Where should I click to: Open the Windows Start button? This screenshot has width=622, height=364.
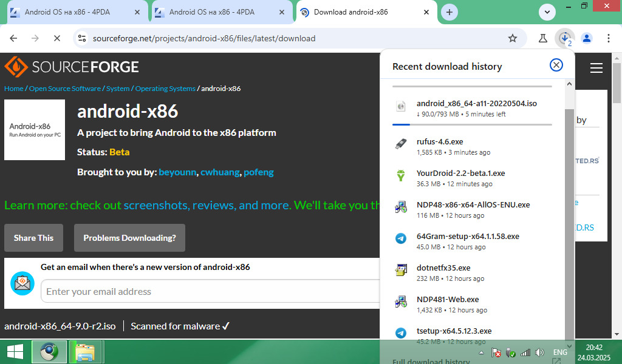click(15, 352)
